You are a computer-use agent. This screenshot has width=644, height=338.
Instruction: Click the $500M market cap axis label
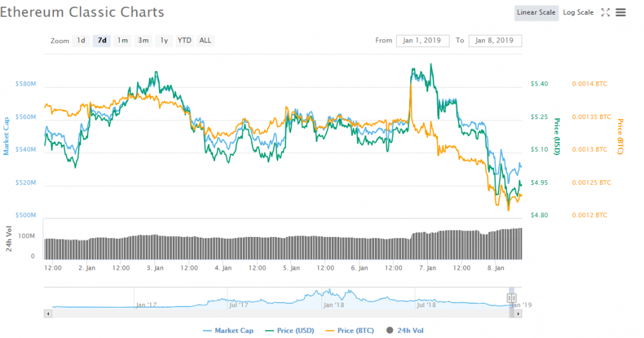(26, 215)
